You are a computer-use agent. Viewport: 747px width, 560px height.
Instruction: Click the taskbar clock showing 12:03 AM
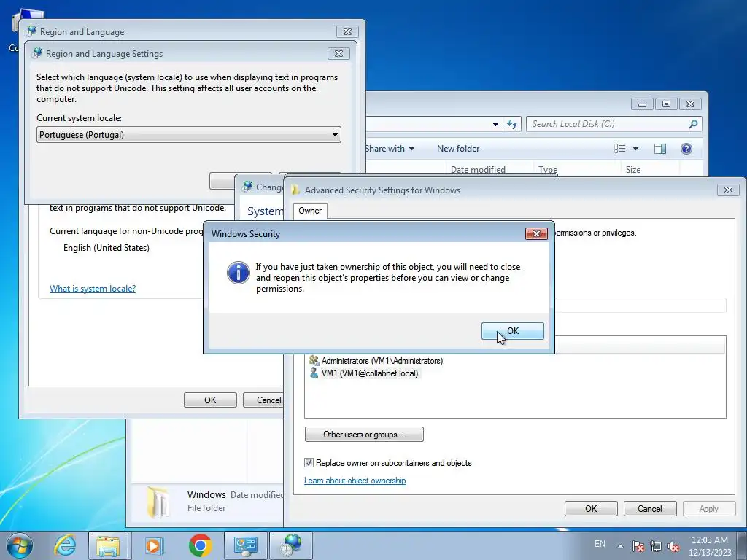tap(710, 546)
